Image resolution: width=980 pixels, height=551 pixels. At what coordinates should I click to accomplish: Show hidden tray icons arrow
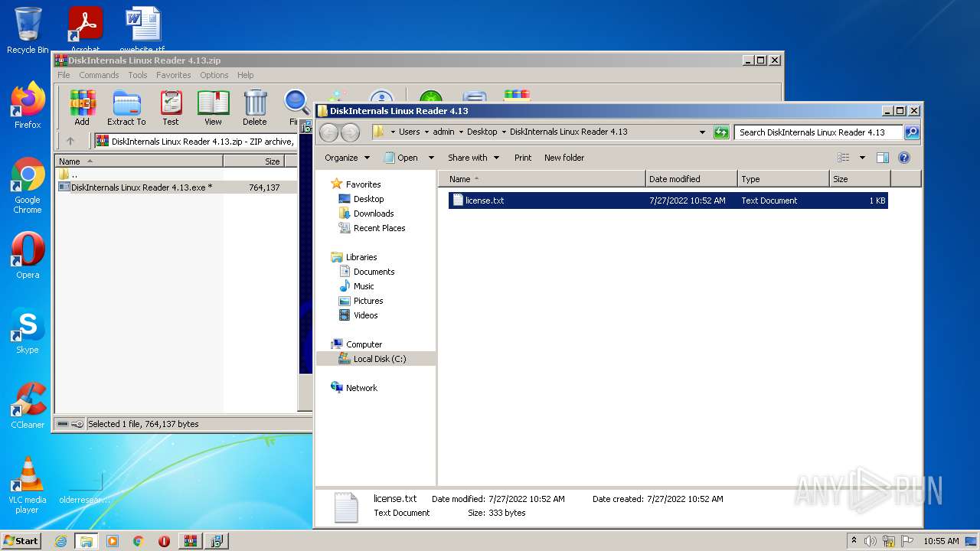(854, 541)
